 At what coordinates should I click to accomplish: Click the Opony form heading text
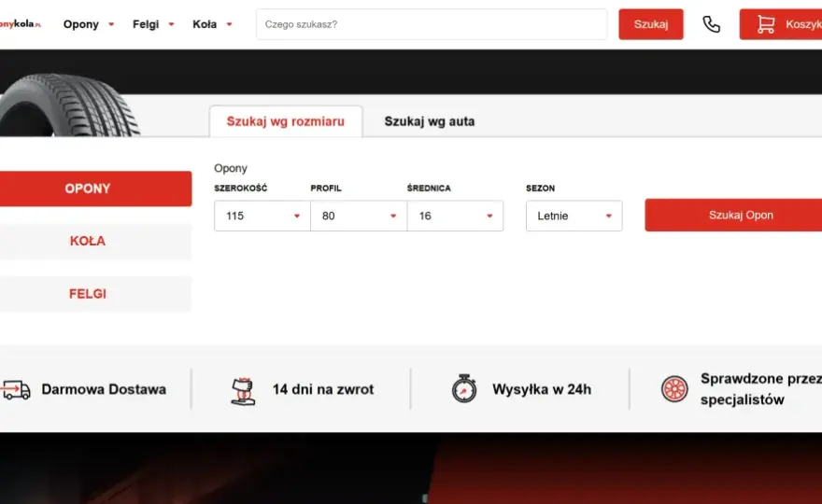(x=230, y=168)
